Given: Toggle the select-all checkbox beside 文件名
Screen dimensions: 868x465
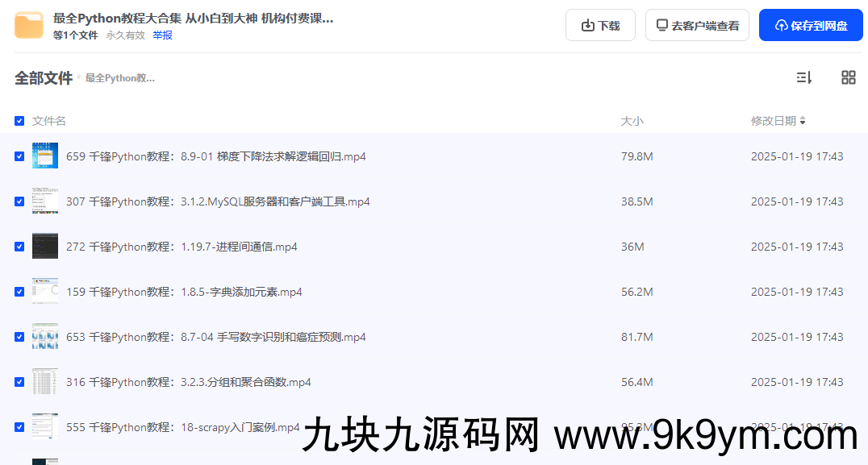Looking at the screenshot, I should [19, 121].
